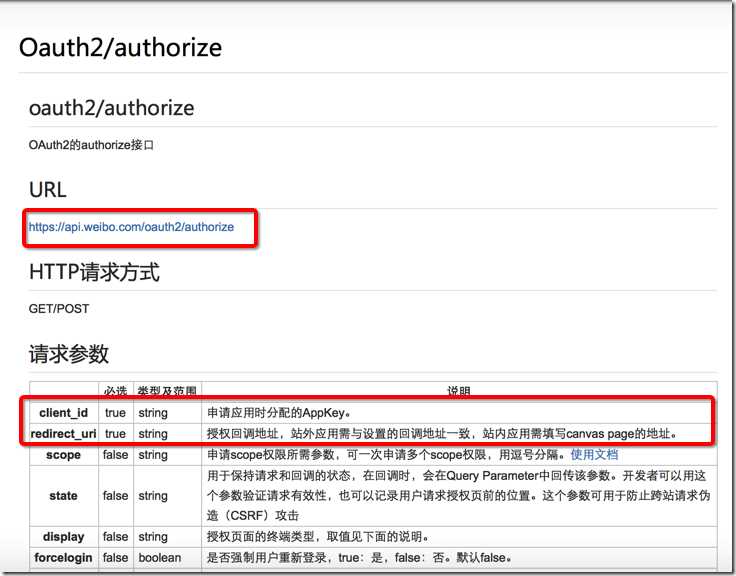Click the 'false' cell in display row
This screenshot has width=736, height=576.
[x=116, y=537]
